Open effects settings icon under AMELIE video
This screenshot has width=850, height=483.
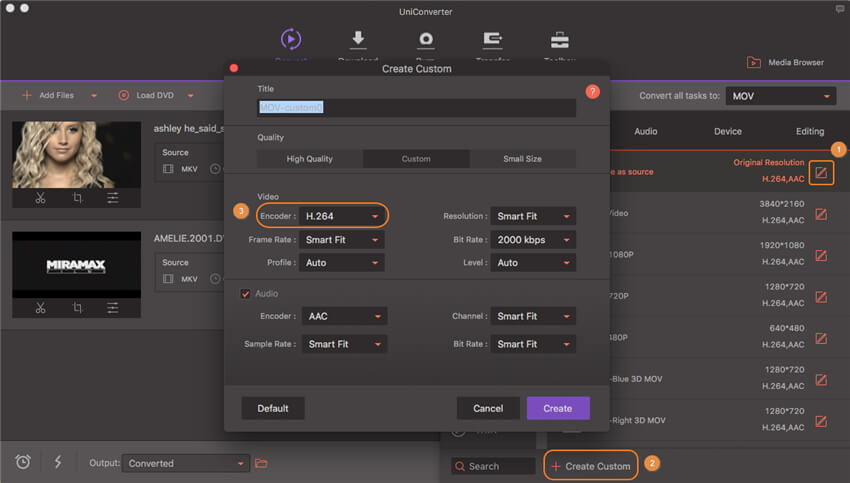click(113, 308)
